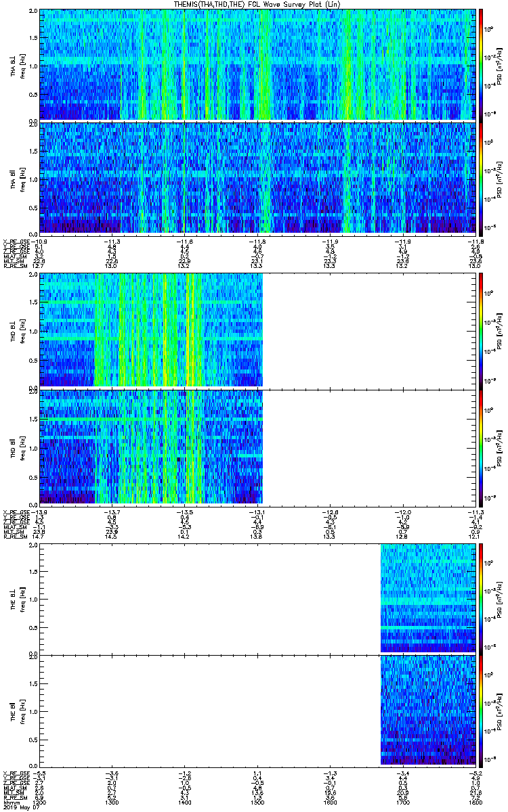Image resolution: width=508 pixels, height=812 pixels.
Task: Click the -10.9 X position value under THA
Action: (x=39, y=242)
